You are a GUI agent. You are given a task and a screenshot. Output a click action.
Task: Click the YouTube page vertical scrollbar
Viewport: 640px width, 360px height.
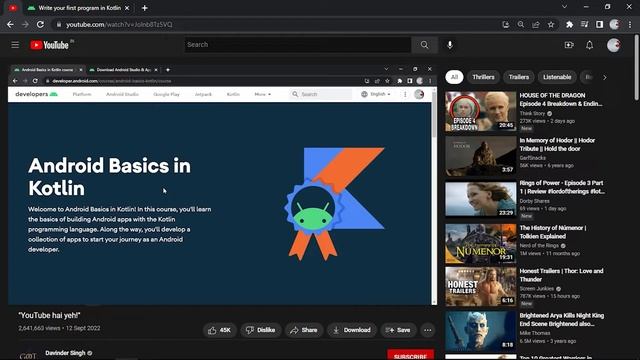pos(637,67)
